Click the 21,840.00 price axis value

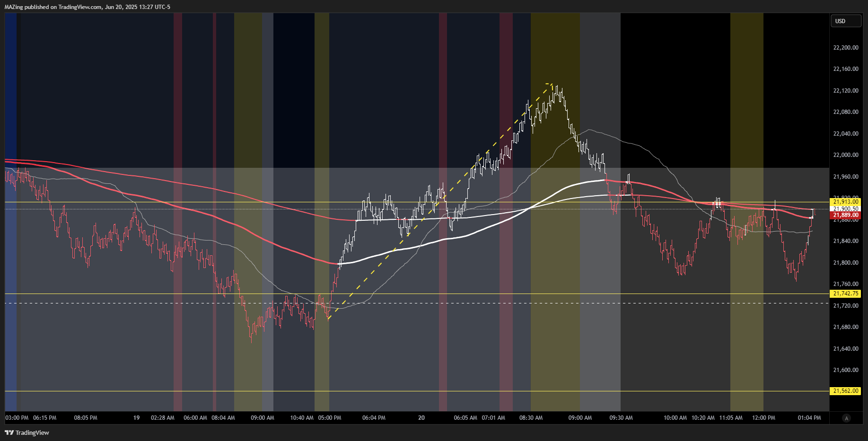(846, 241)
